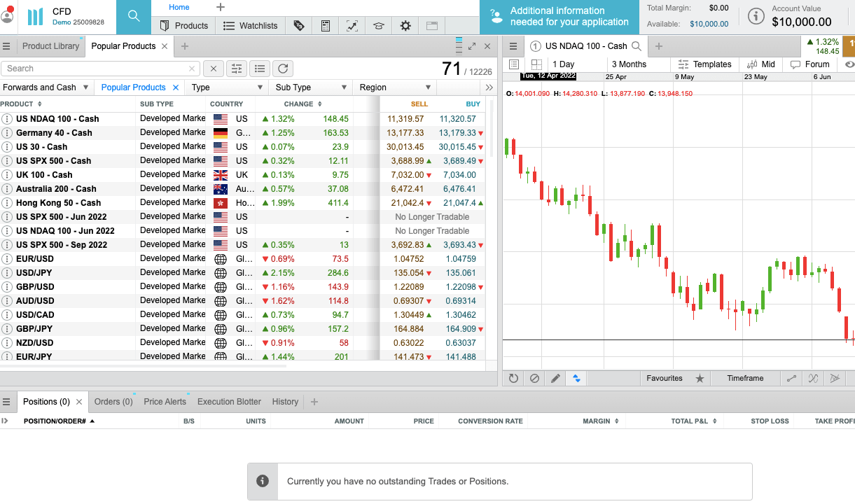Select the pencil drawing tool
Image resolution: width=855 pixels, height=504 pixels.
(555, 378)
